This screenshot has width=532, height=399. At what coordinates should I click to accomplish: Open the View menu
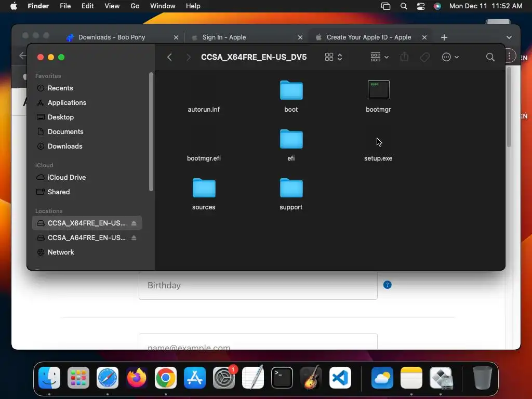click(112, 6)
